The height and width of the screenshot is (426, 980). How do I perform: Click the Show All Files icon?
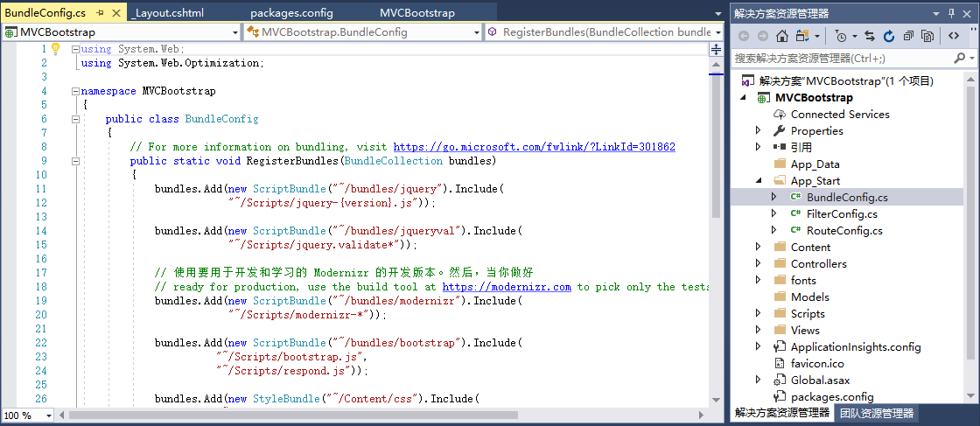point(927,36)
